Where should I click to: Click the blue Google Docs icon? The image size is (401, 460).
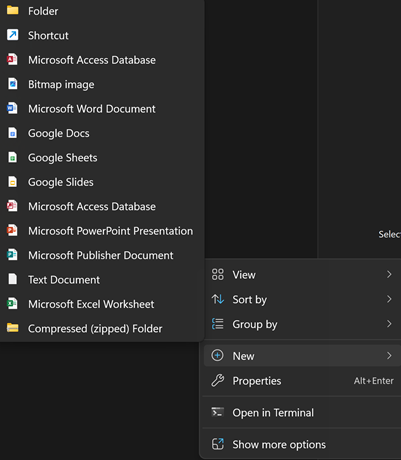[x=13, y=133]
